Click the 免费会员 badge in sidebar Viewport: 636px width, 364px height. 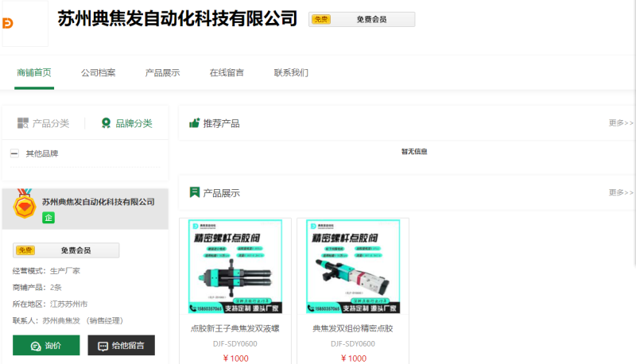(66, 250)
